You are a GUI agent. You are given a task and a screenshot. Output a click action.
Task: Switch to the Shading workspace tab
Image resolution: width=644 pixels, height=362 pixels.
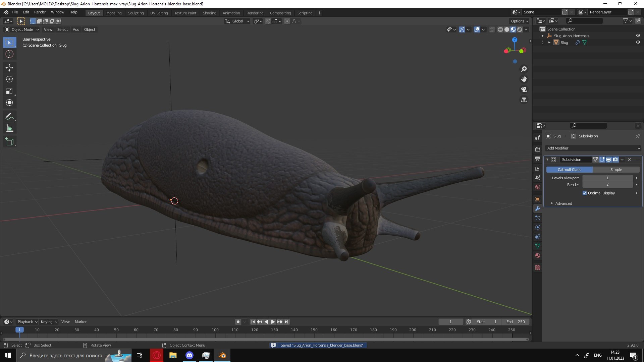[x=209, y=13]
